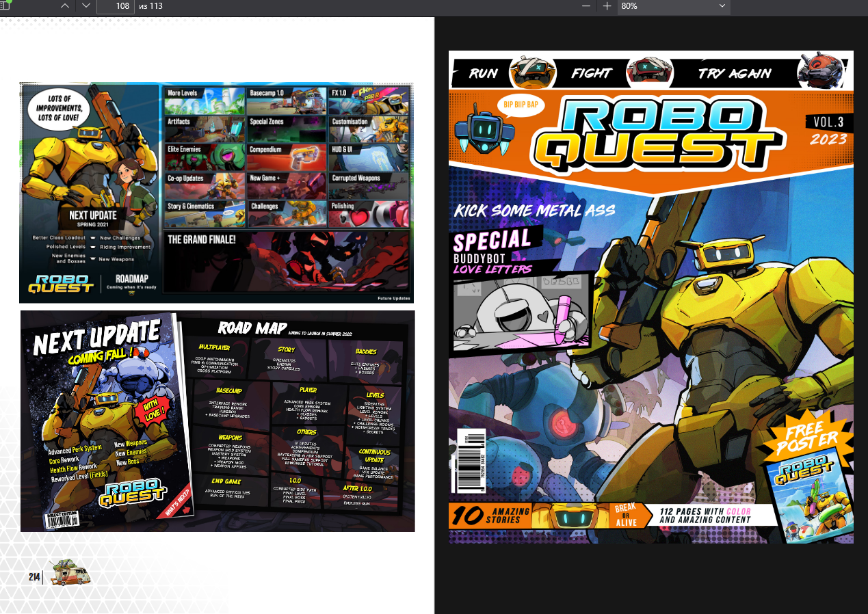
Task: Click the 'Polishing' tile label
Action: tap(343, 206)
